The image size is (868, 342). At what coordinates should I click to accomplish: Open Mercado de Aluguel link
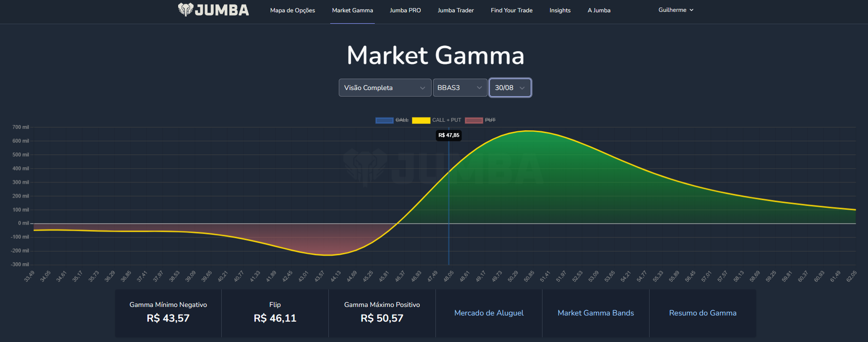(x=488, y=313)
